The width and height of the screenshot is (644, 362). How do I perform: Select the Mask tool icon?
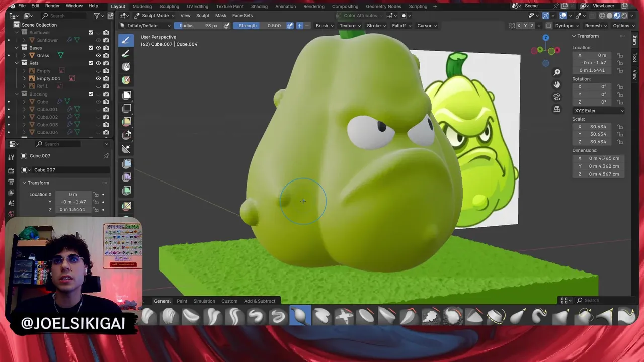[126, 67]
